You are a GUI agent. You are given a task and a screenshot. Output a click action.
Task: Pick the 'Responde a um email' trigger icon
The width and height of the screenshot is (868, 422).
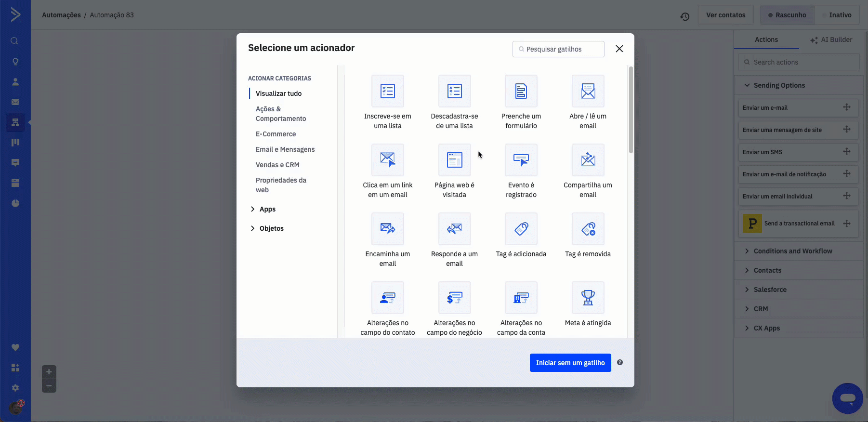454,229
